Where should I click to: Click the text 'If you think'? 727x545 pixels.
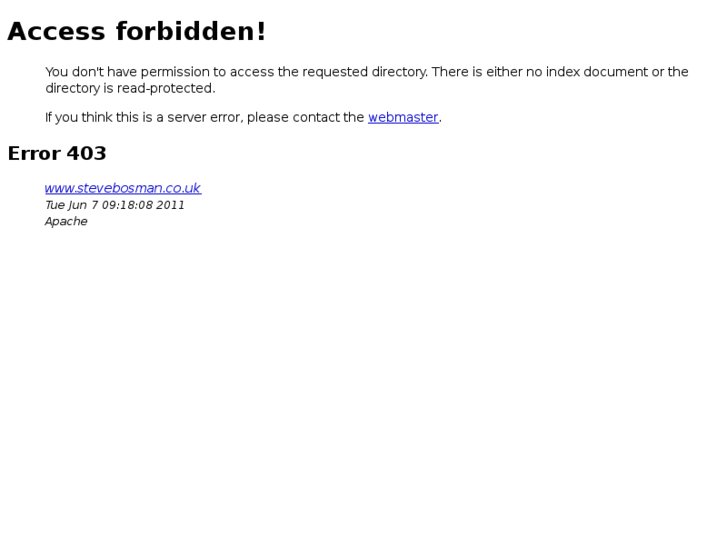tap(79, 117)
